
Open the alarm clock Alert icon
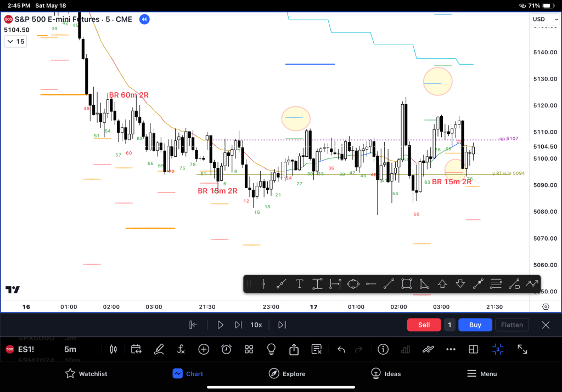[226, 349]
